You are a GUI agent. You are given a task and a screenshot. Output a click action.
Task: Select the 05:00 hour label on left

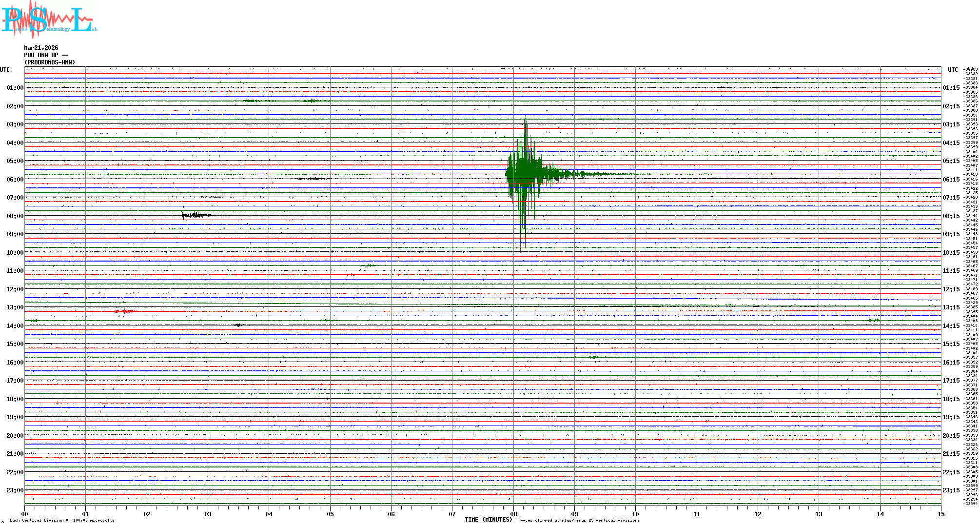click(x=15, y=161)
